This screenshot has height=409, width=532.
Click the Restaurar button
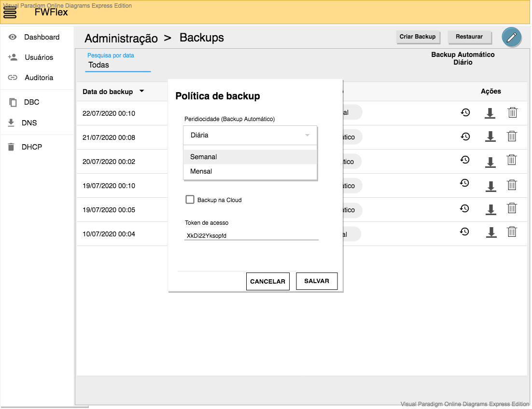point(469,37)
